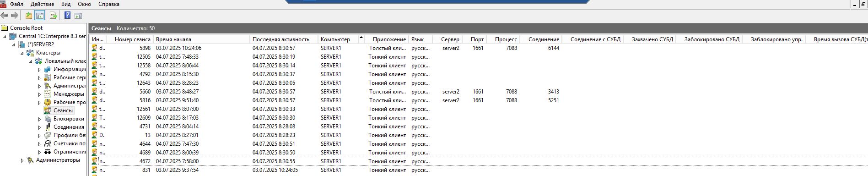Click the Счетчики потребления node icon
868x176 pixels.
pyautogui.click(x=48, y=143)
